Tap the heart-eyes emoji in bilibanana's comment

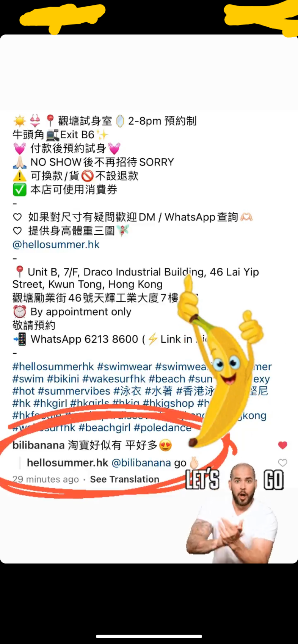pyautogui.click(x=166, y=445)
